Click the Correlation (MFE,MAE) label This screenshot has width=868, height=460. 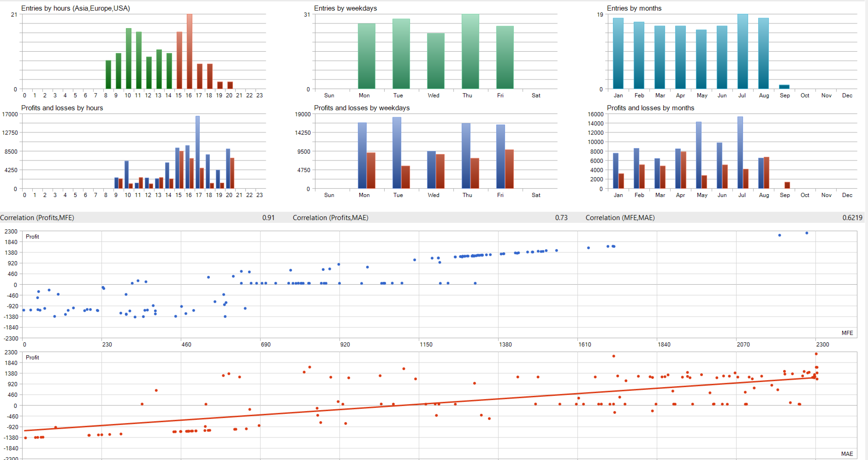coord(620,218)
